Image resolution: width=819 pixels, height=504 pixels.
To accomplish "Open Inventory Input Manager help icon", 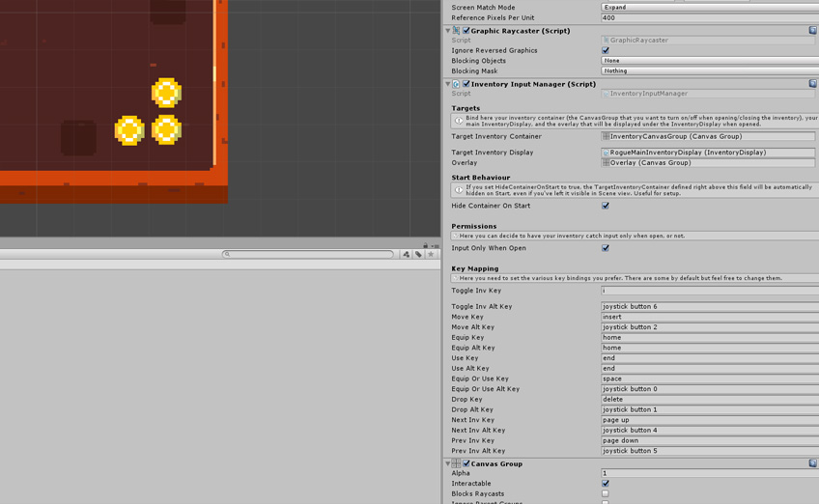I will coord(813,84).
